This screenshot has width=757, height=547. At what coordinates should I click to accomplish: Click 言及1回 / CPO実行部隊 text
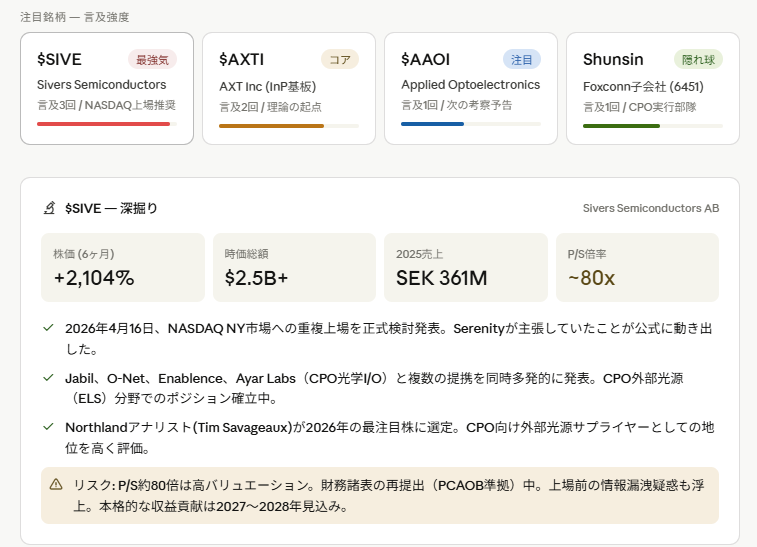click(x=640, y=107)
